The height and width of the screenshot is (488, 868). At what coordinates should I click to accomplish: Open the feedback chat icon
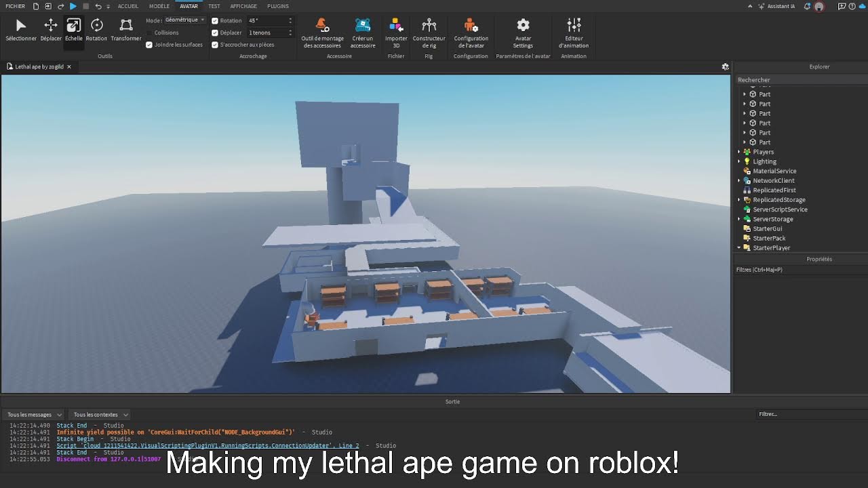(842, 6)
